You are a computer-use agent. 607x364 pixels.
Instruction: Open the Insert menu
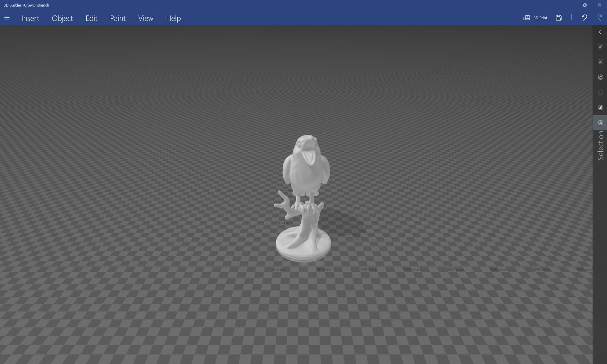tap(30, 18)
